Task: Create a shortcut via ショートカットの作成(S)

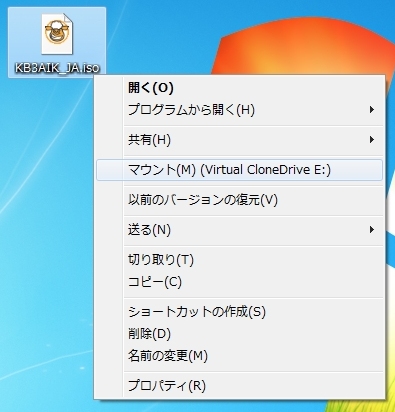Action: (x=239, y=312)
